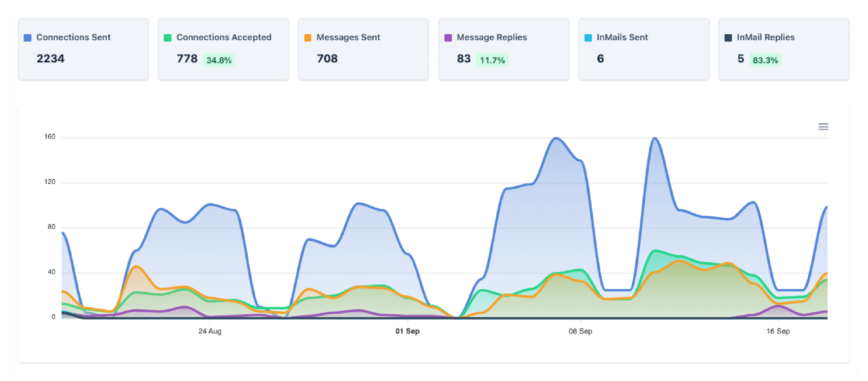The height and width of the screenshot is (381, 868).
Task: Click the 160 y-axis label
Action: tap(50, 137)
